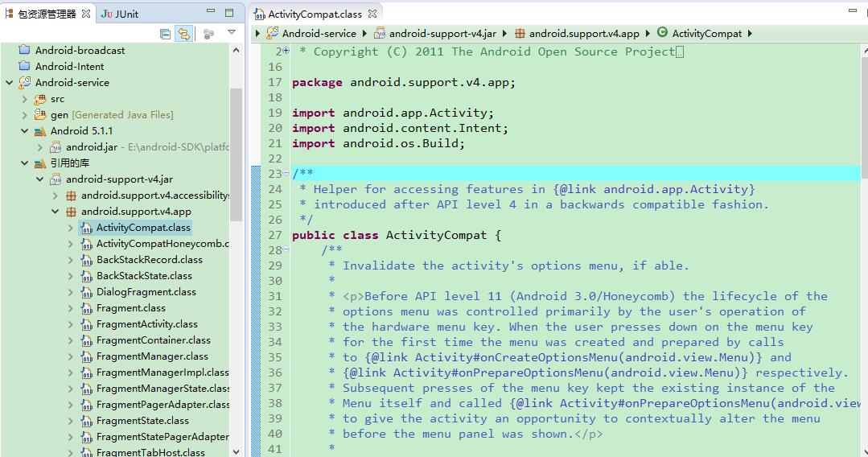Select FragmentManagerImpl.class
The width and height of the screenshot is (868, 457).
pos(162,373)
